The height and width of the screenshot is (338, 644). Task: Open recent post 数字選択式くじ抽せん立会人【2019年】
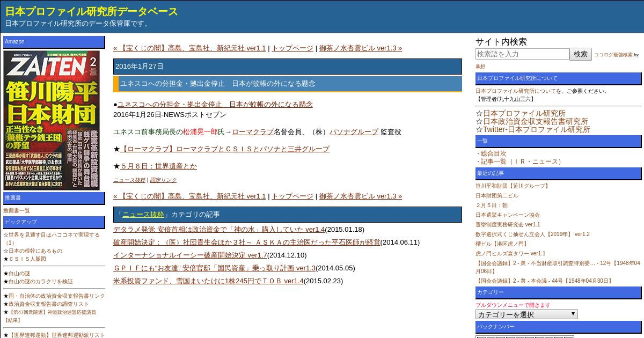tap(532, 234)
